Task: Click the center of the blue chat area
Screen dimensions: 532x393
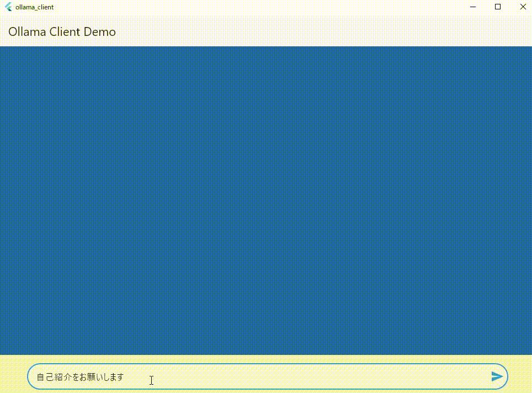Action: pos(266,200)
